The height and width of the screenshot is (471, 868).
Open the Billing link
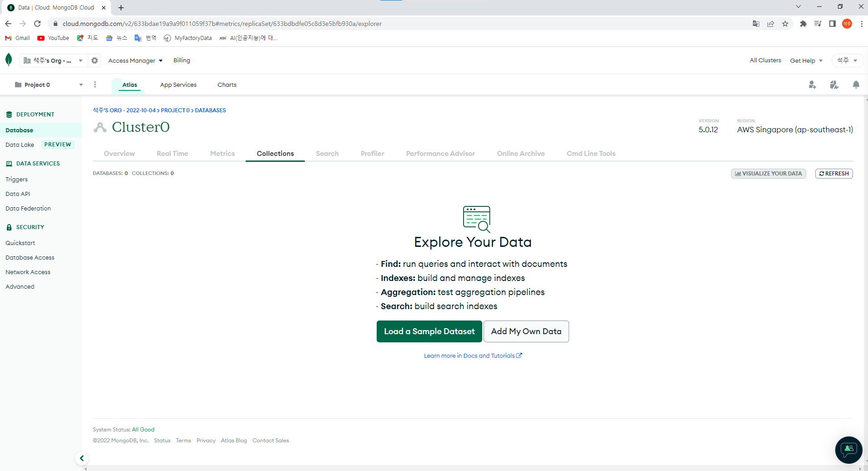(x=182, y=60)
